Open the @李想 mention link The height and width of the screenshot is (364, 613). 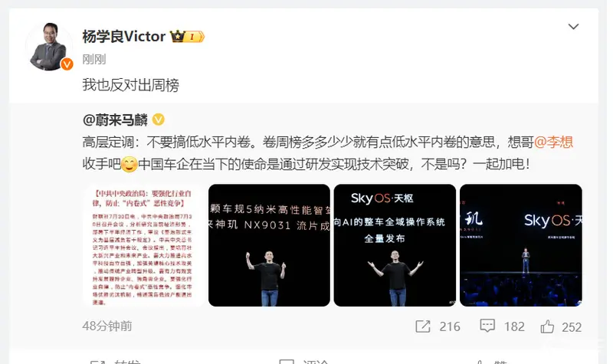pyautogui.click(x=553, y=142)
